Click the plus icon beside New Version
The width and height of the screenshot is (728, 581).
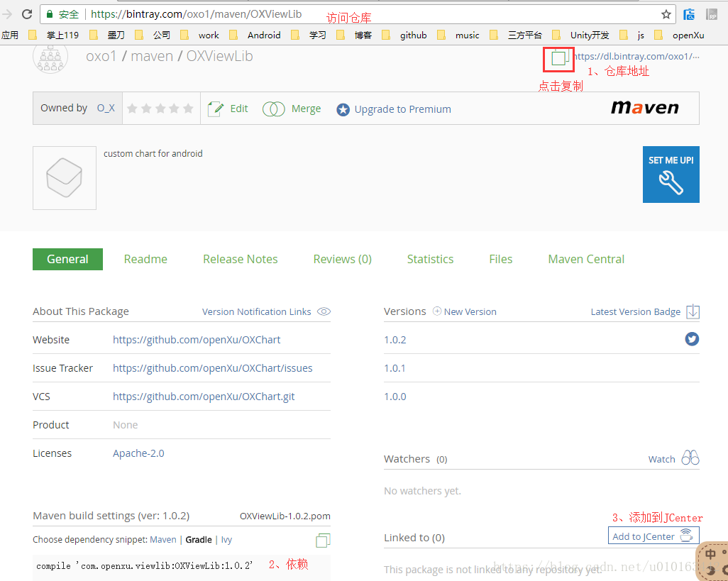(436, 311)
